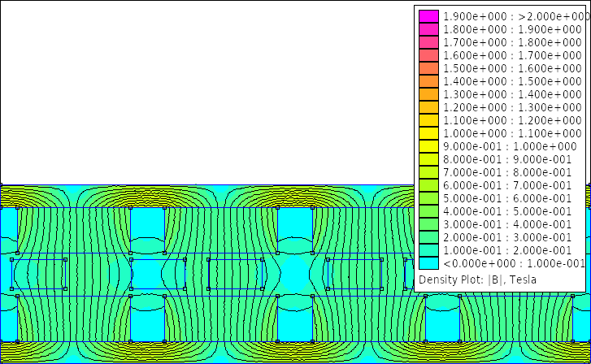Click the legend text '1.000e+000 : 1.100e+000'
The width and height of the screenshot is (591, 364).
(512, 133)
